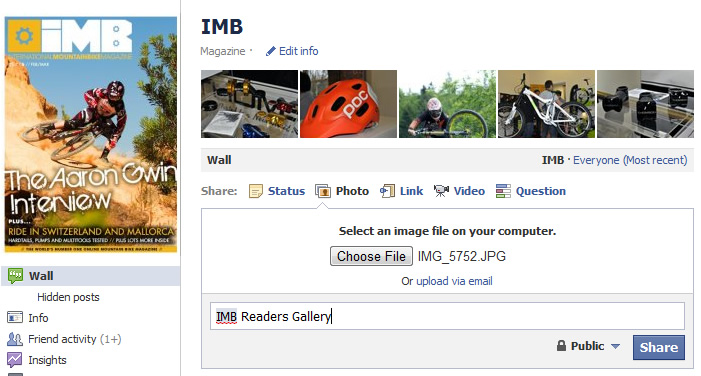The height and width of the screenshot is (376, 701).
Task: Select the Wall sidebar item
Action: 91,276
